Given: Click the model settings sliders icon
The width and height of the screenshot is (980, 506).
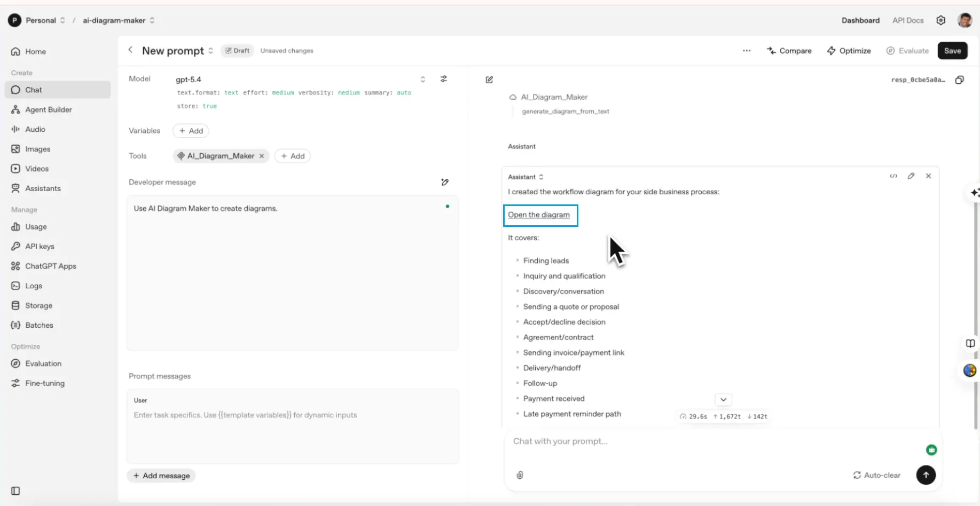Looking at the screenshot, I should coord(443,79).
